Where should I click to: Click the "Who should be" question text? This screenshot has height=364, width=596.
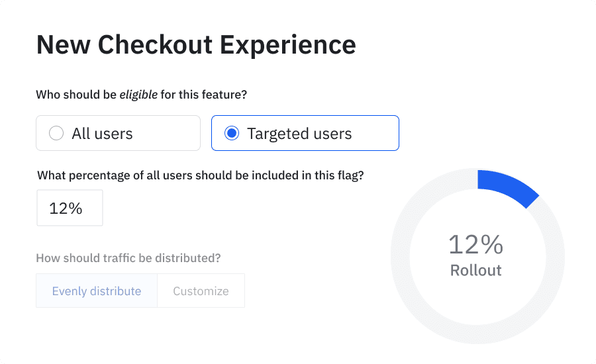[75, 95]
